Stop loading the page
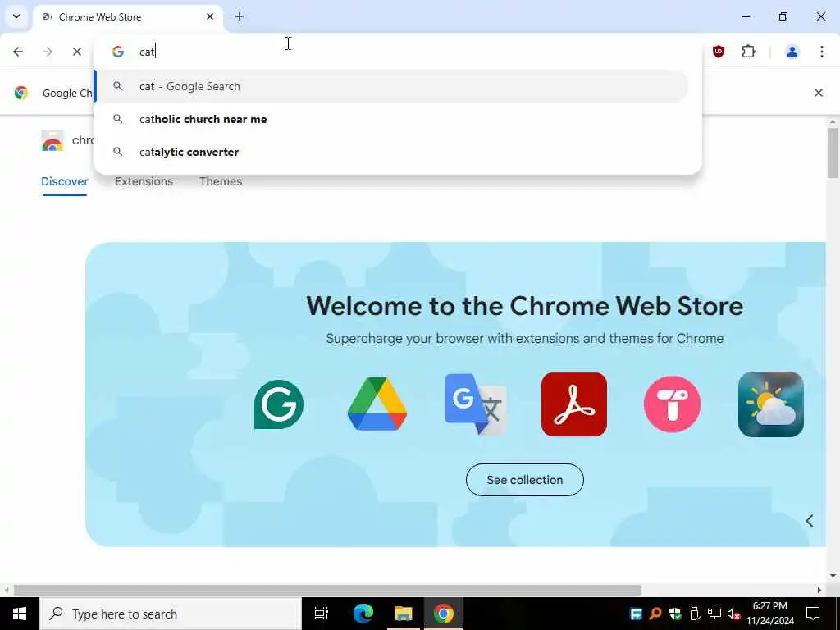 [77, 52]
